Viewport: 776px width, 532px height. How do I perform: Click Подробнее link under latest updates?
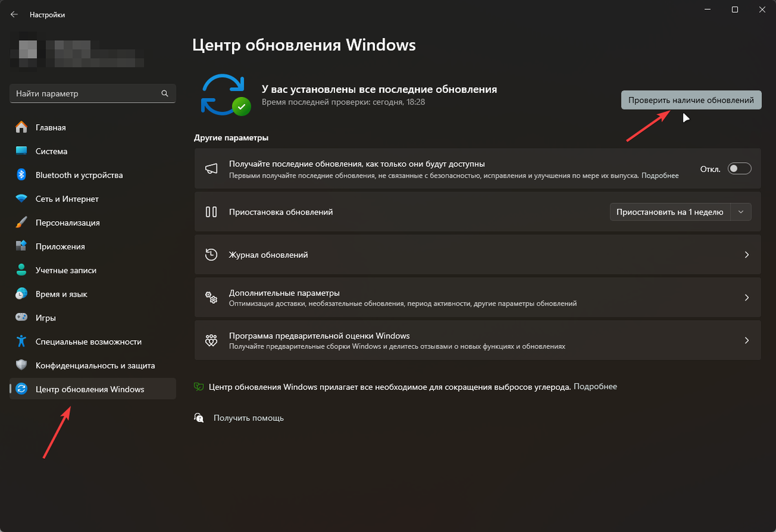coord(660,175)
